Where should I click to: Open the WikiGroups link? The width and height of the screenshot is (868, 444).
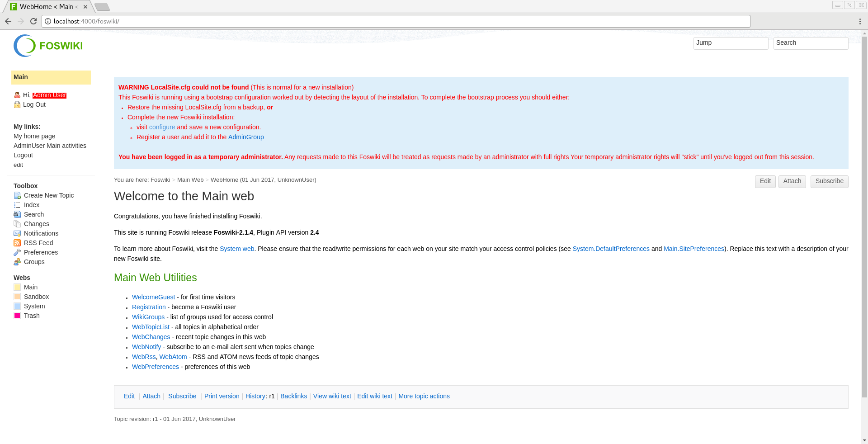(148, 317)
